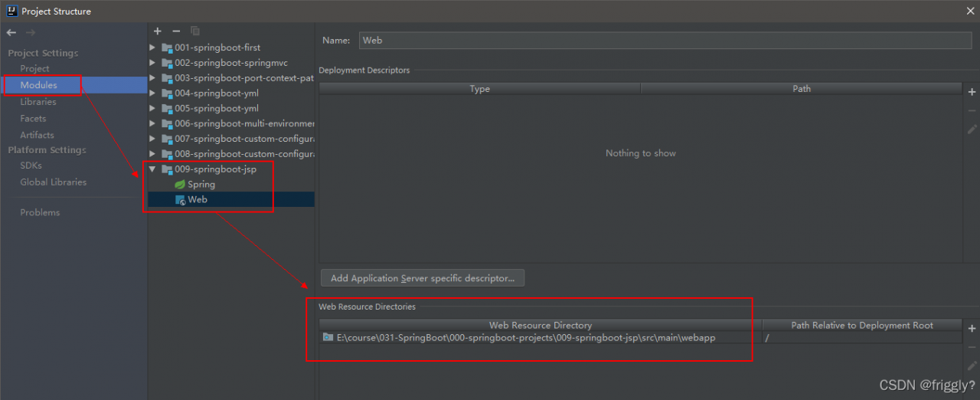Open the Problems section
This screenshot has width=980, height=400.
(40, 212)
